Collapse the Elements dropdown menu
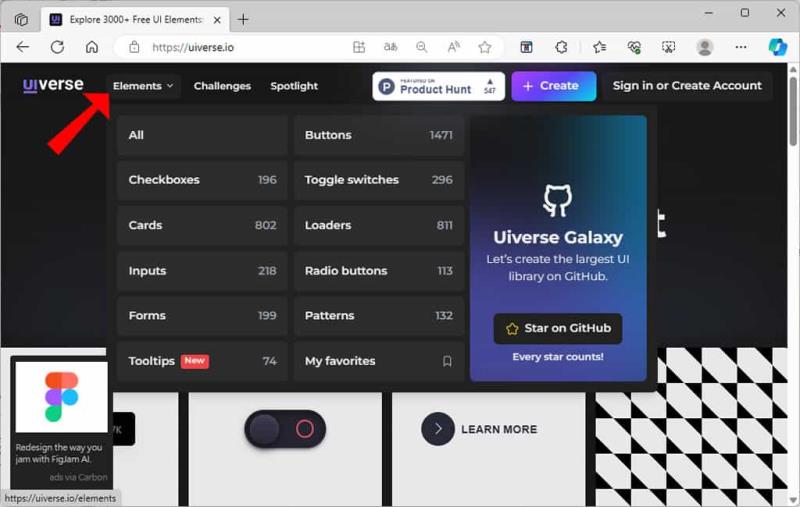Viewport: 800px width, 507px height. (x=143, y=86)
